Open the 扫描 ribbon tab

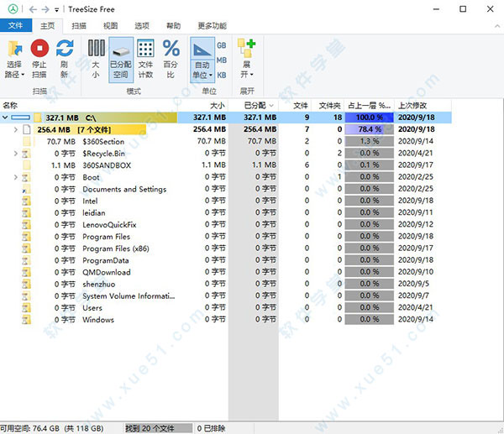pos(78,26)
